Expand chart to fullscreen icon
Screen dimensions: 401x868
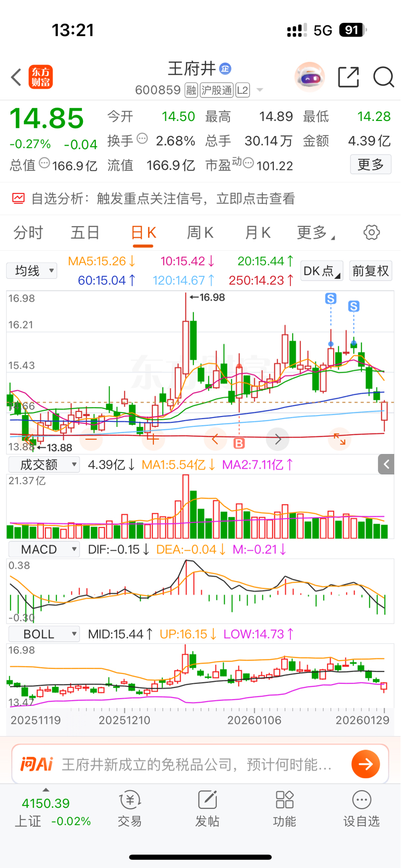click(339, 439)
